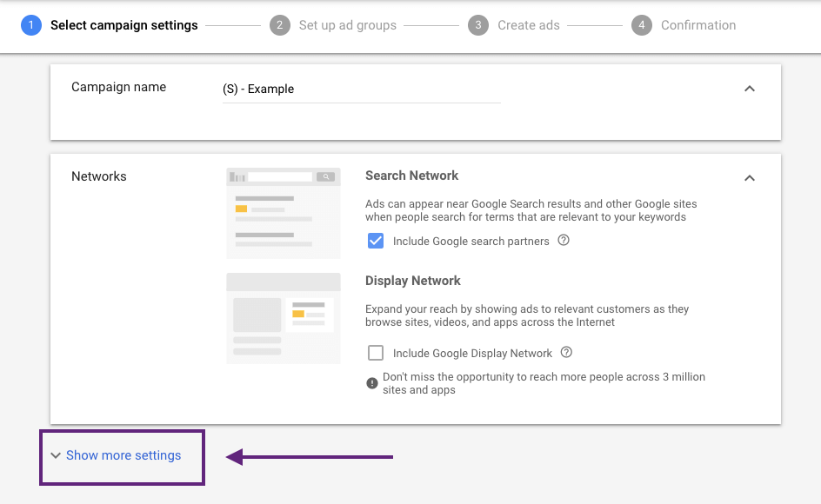Click the Networks label
This screenshot has height=504, width=821.
pyautogui.click(x=99, y=176)
